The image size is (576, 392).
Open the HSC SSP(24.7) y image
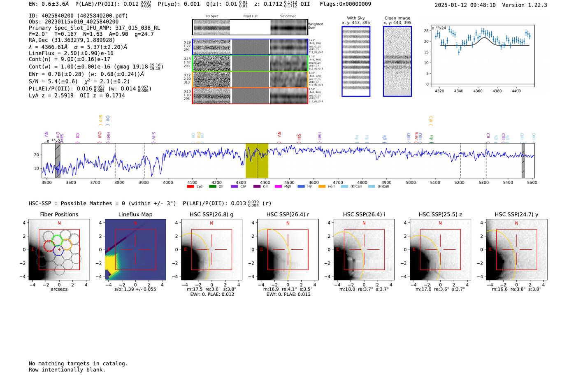pos(516,250)
